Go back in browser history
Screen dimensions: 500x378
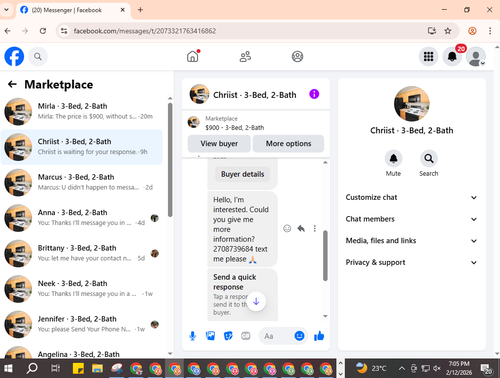click(x=8, y=31)
